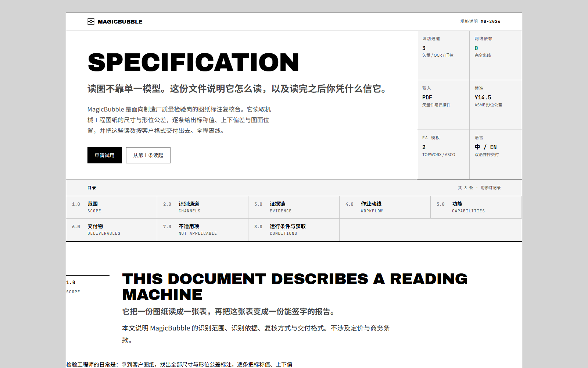Click the 矢量件与扫描件 caption
The image size is (588, 368).
pos(436,105)
